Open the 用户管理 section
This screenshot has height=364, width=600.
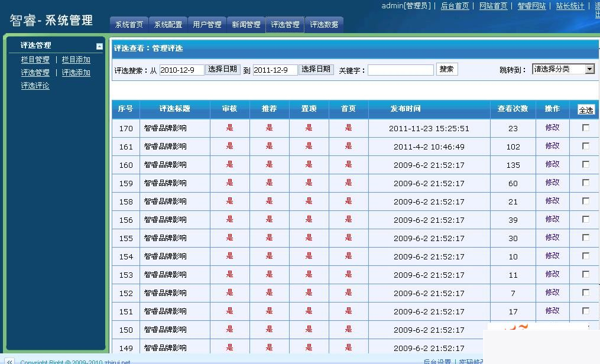point(206,24)
